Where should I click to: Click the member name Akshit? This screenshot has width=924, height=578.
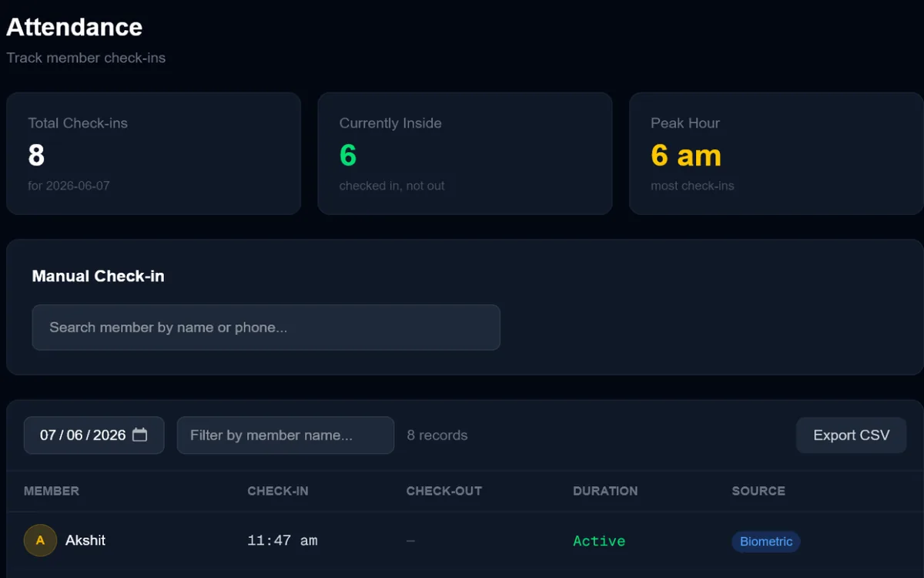pos(85,540)
